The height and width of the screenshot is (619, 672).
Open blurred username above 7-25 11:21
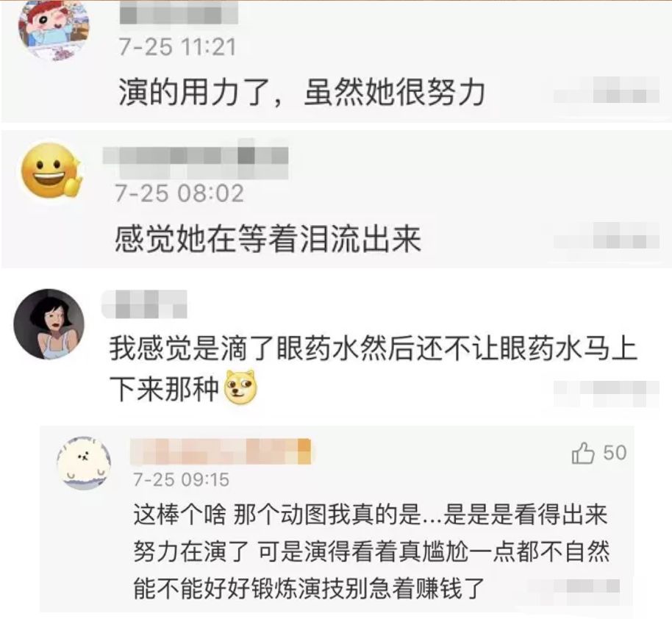[179, 12]
